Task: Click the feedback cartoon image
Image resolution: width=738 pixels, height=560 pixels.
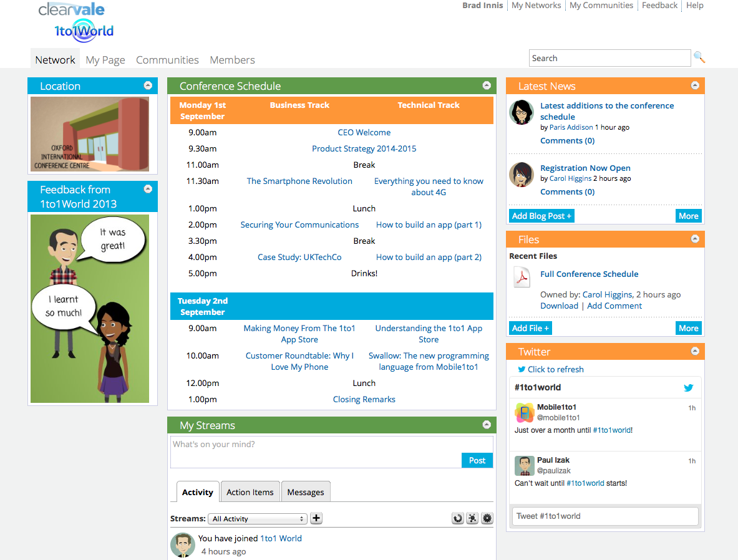Action: pyautogui.click(x=89, y=309)
